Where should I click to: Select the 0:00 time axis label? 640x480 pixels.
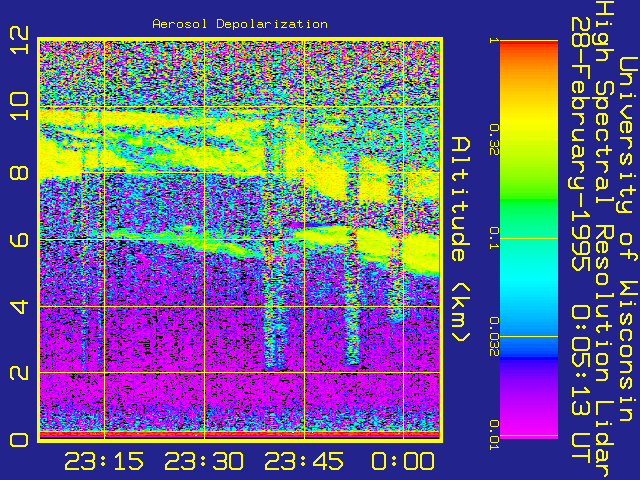(403, 461)
